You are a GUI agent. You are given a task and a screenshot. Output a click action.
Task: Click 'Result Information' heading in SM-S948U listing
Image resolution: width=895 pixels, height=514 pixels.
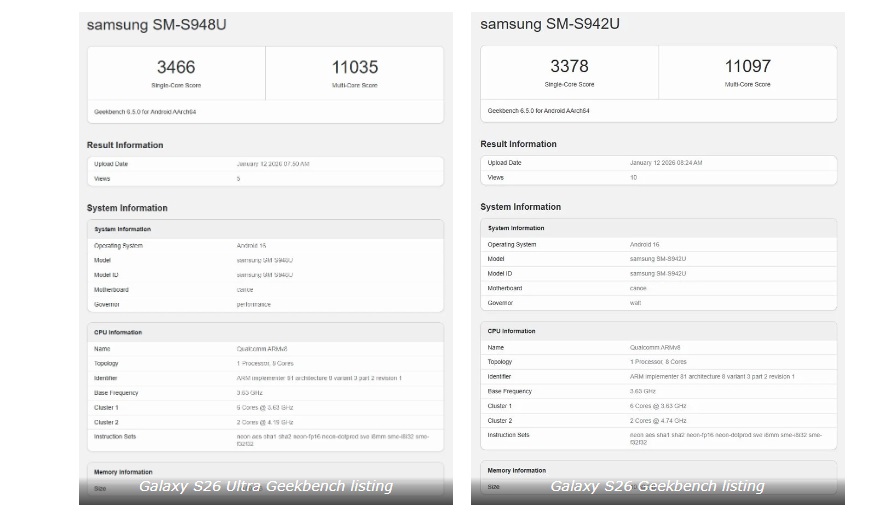tap(125, 145)
